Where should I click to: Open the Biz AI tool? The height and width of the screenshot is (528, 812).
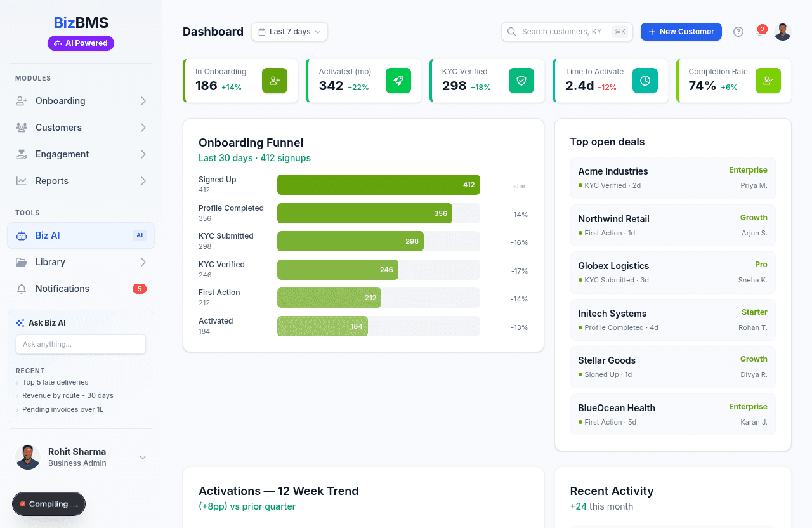[81, 235]
